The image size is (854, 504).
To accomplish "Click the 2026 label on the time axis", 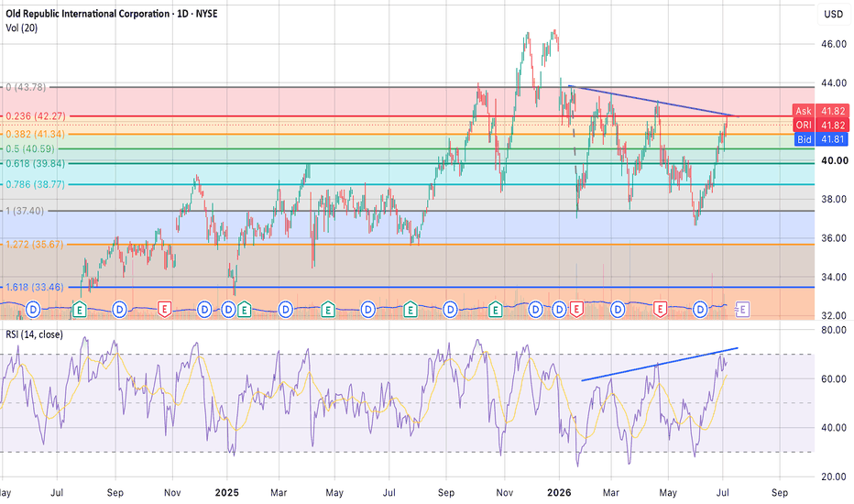I will click(x=559, y=493).
